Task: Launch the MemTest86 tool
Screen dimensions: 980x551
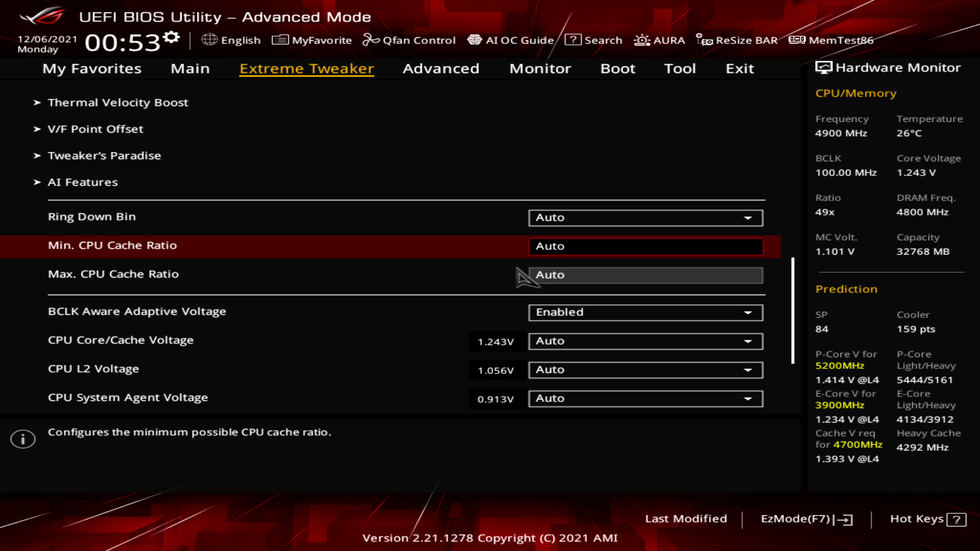Action: point(831,40)
